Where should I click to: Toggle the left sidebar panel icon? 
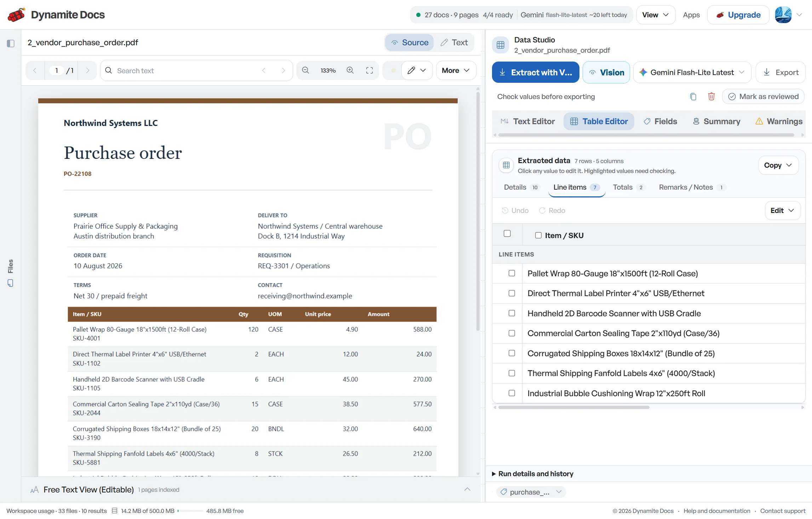[x=11, y=43]
